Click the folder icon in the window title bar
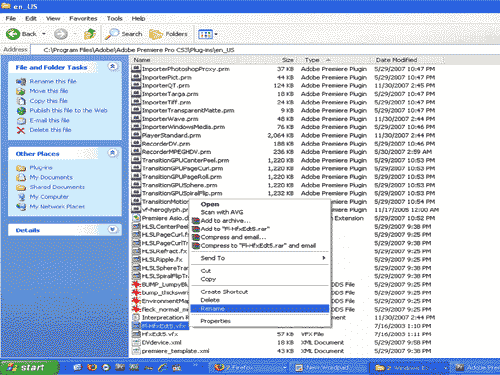Image resolution: width=500 pixels, height=375 pixels. (x=6, y=6)
